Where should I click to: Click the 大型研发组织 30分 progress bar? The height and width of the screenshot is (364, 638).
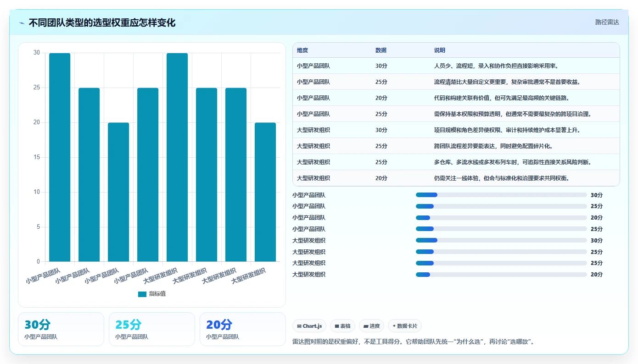point(501,240)
